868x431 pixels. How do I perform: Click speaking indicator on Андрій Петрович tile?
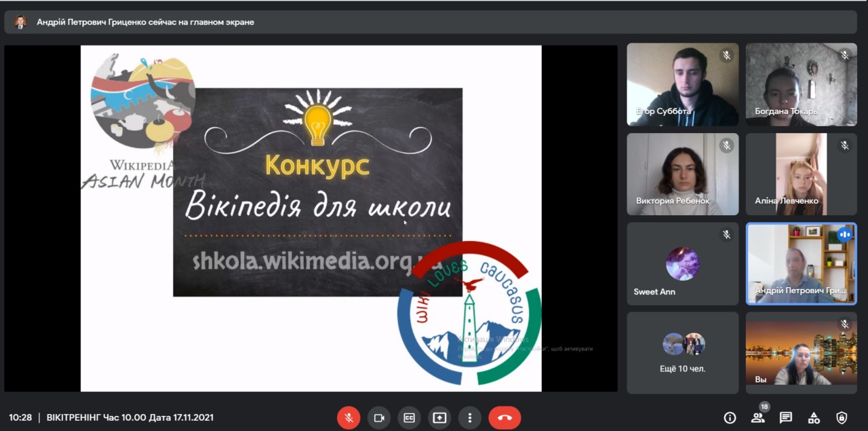(x=845, y=235)
